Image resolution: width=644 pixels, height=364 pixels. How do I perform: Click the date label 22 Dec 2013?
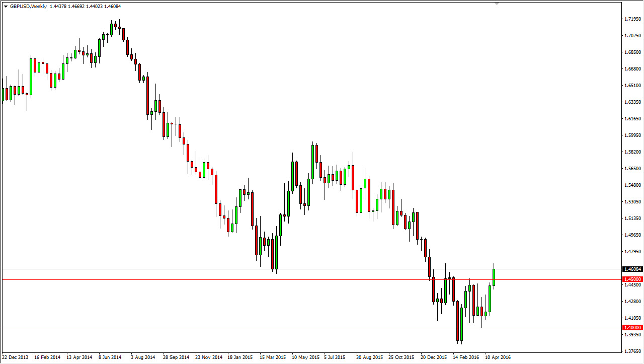(16, 357)
